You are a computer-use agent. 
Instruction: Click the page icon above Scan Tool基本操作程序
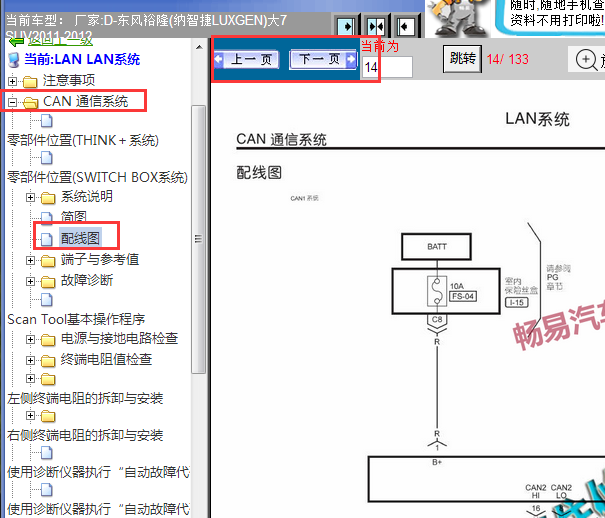click(47, 300)
